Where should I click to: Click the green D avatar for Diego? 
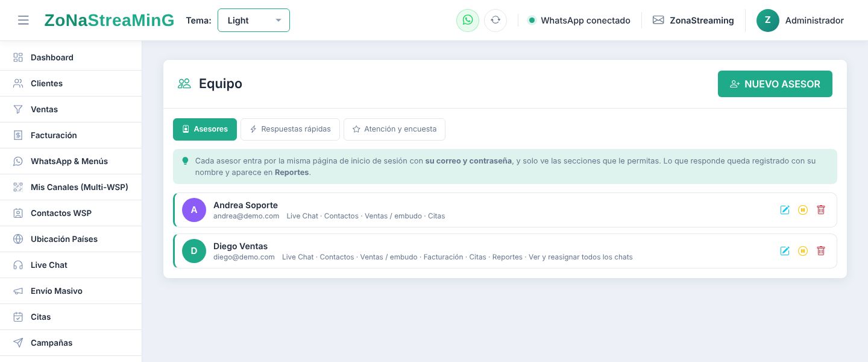(x=194, y=251)
